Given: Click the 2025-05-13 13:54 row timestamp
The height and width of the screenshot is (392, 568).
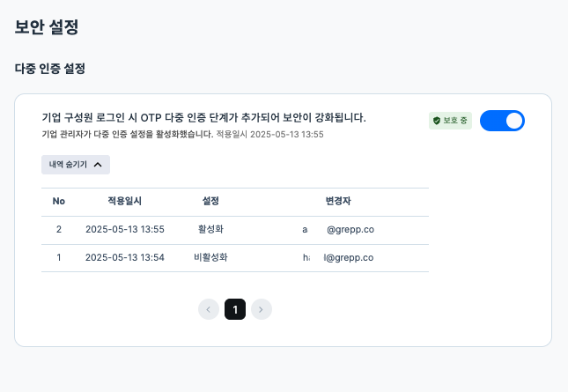Looking at the screenshot, I should click(x=125, y=257).
